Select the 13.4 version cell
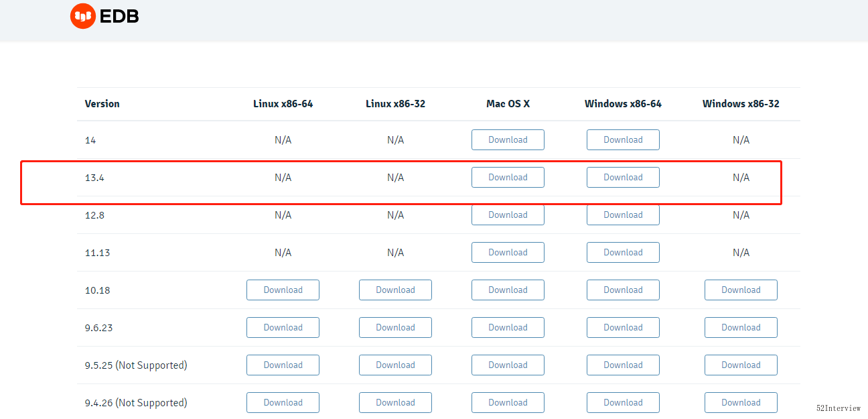The image size is (868, 419). pyautogui.click(x=94, y=178)
